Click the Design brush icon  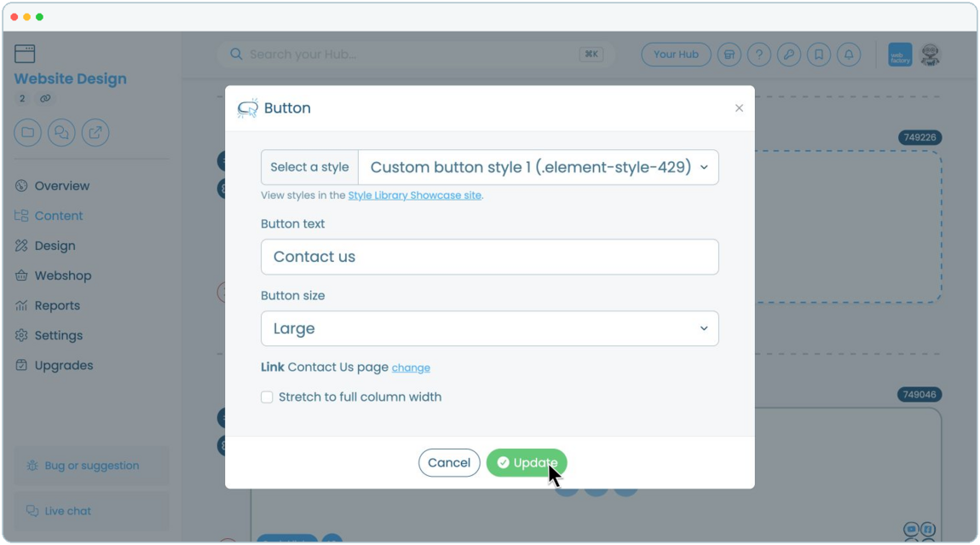[21, 246]
